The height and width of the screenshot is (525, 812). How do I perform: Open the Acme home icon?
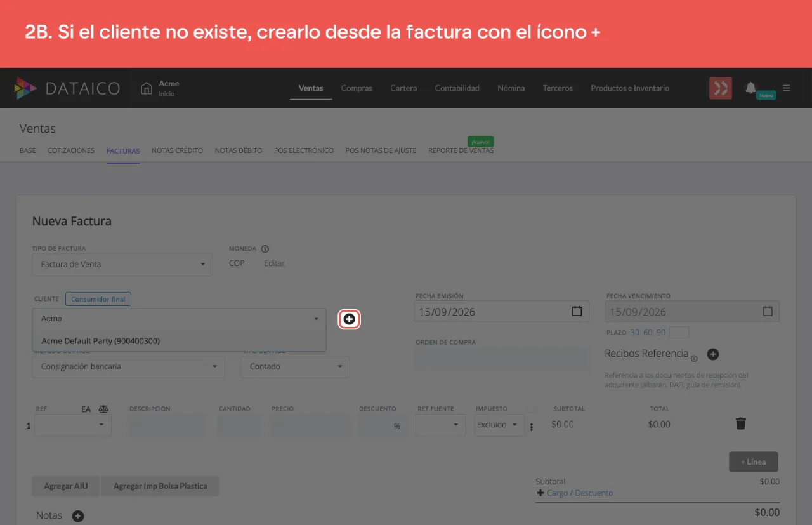tap(147, 88)
